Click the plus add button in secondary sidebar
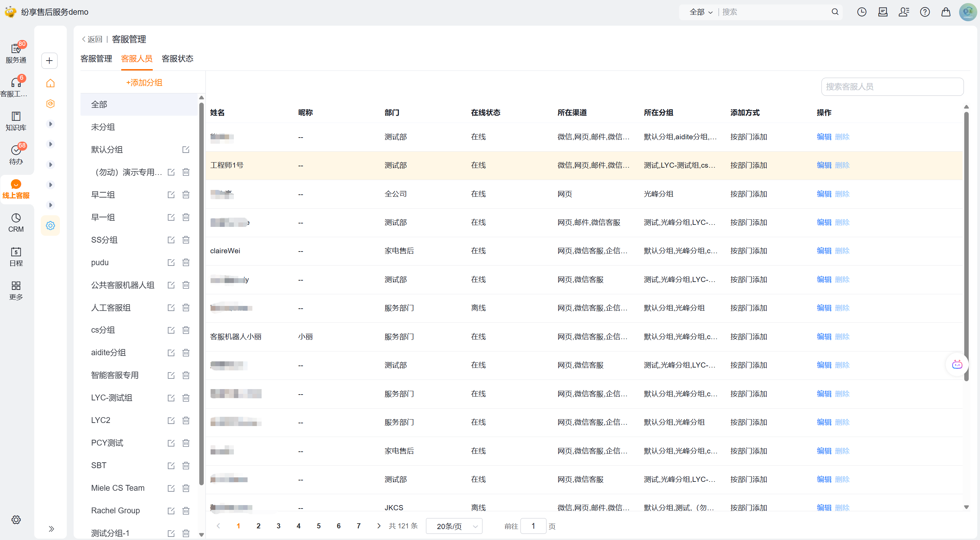 (x=49, y=61)
